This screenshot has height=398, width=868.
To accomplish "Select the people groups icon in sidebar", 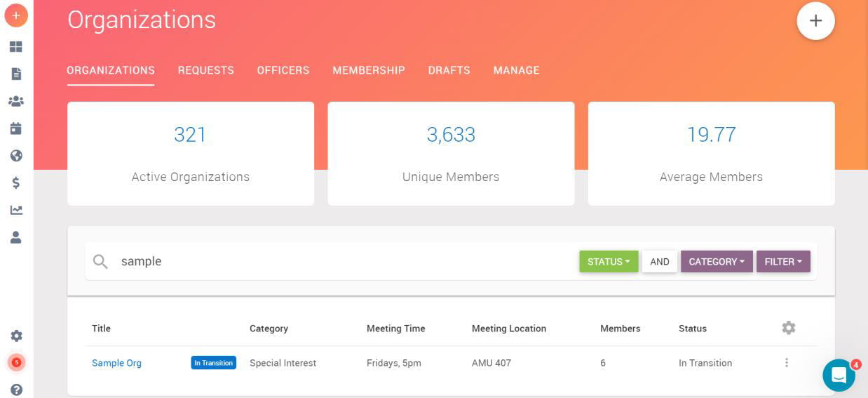I will coord(16,101).
